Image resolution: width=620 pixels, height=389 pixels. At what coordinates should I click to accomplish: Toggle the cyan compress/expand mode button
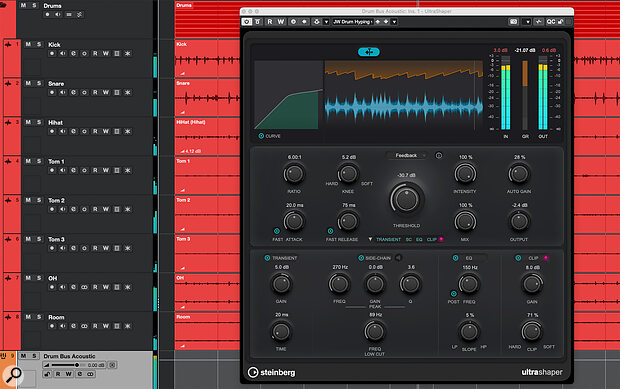[369, 52]
